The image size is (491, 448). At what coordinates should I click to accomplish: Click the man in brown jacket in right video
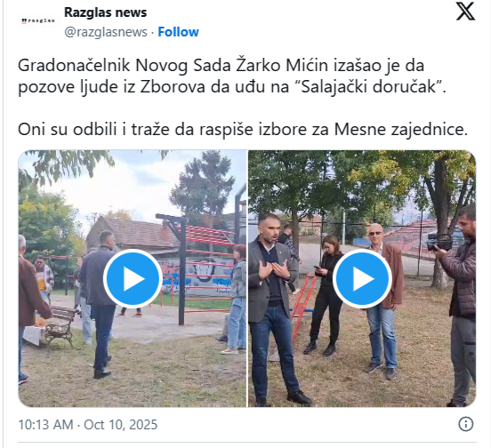(x=382, y=300)
